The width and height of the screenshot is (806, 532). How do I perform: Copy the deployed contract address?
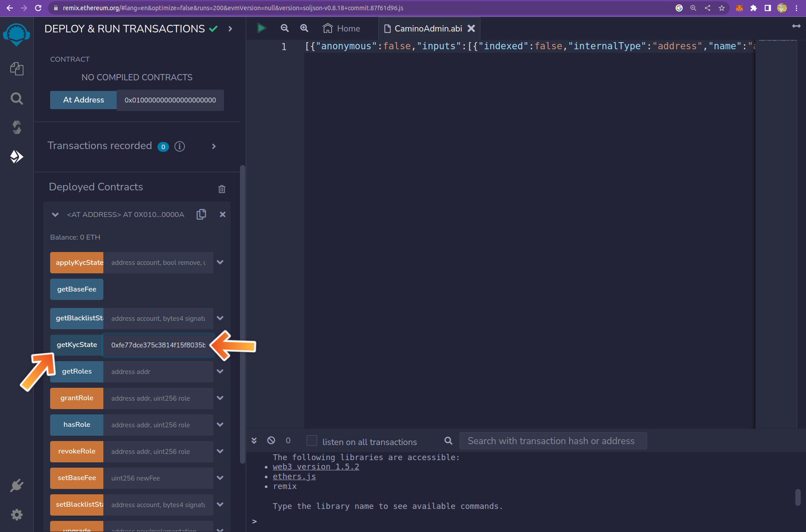click(201, 214)
